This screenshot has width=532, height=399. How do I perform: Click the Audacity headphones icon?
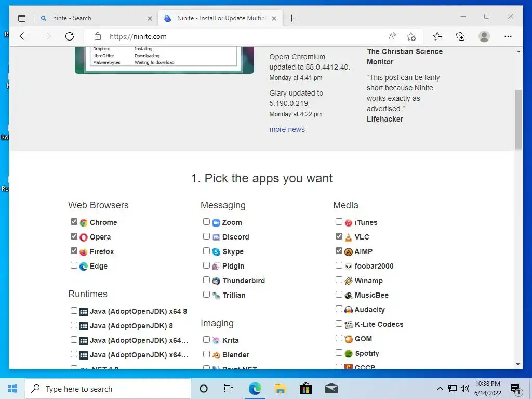click(x=349, y=310)
